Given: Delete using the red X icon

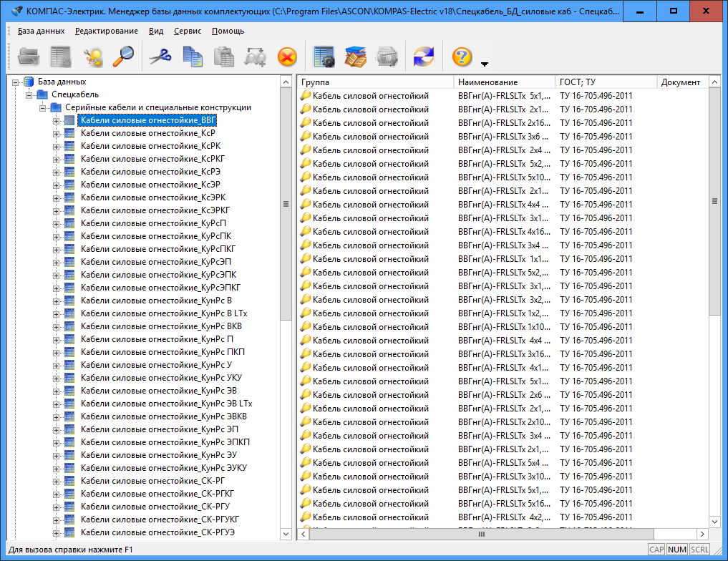Looking at the screenshot, I should 287,57.
